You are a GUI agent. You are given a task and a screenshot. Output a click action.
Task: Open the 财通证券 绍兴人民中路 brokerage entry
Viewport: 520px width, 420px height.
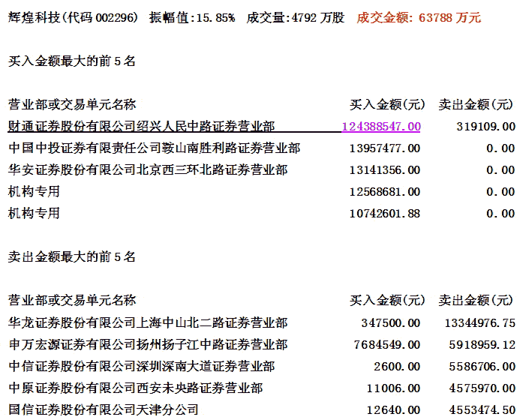(x=141, y=126)
